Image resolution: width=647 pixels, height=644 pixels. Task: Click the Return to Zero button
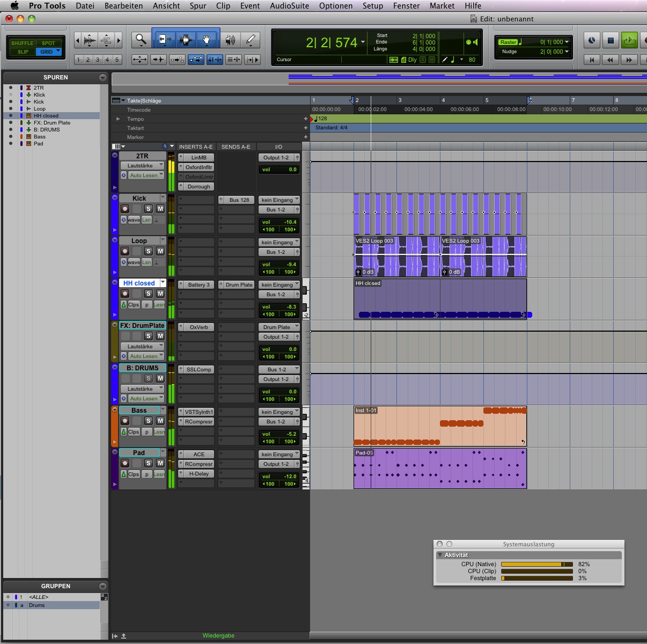(x=592, y=60)
